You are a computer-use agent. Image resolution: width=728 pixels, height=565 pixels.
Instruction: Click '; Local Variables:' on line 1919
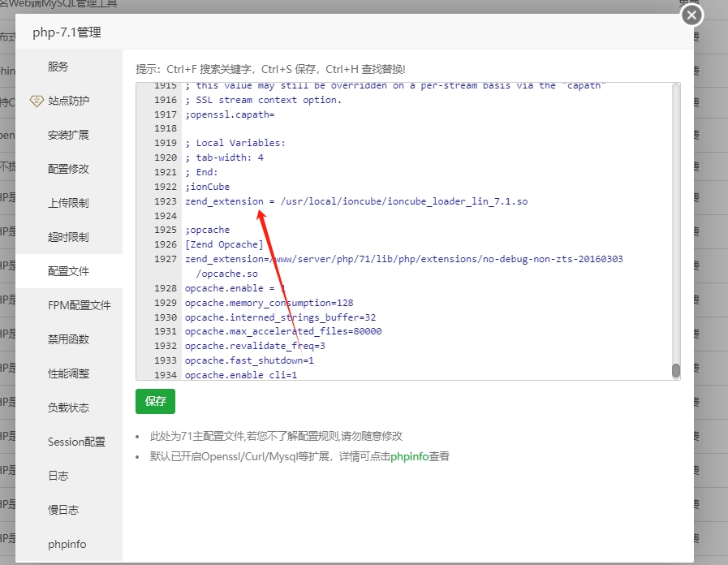pos(235,143)
